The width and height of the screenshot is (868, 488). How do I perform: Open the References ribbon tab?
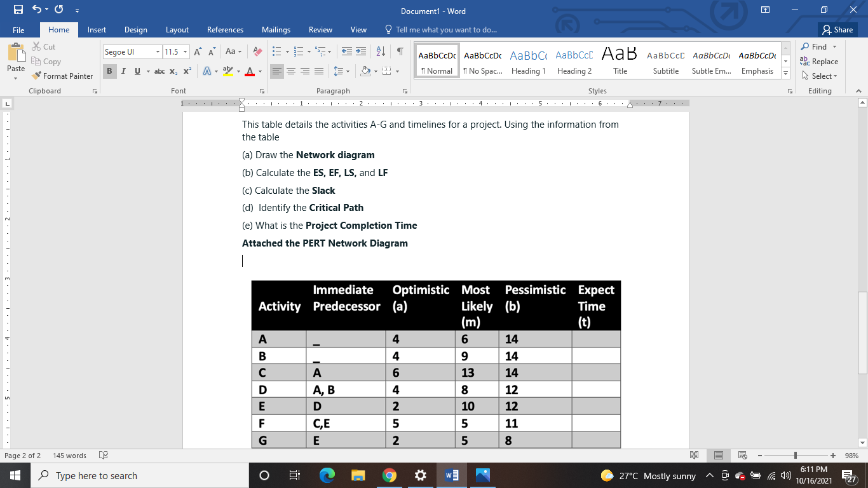(225, 29)
